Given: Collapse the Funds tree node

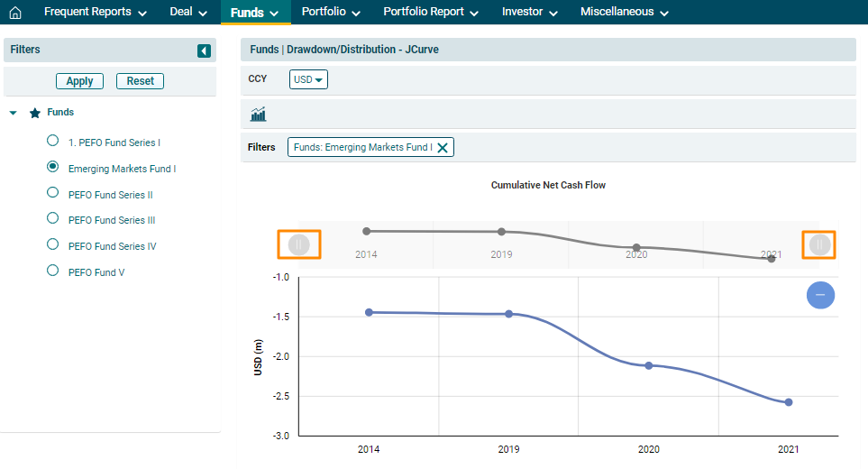Looking at the screenshot, I should (14, 114).
